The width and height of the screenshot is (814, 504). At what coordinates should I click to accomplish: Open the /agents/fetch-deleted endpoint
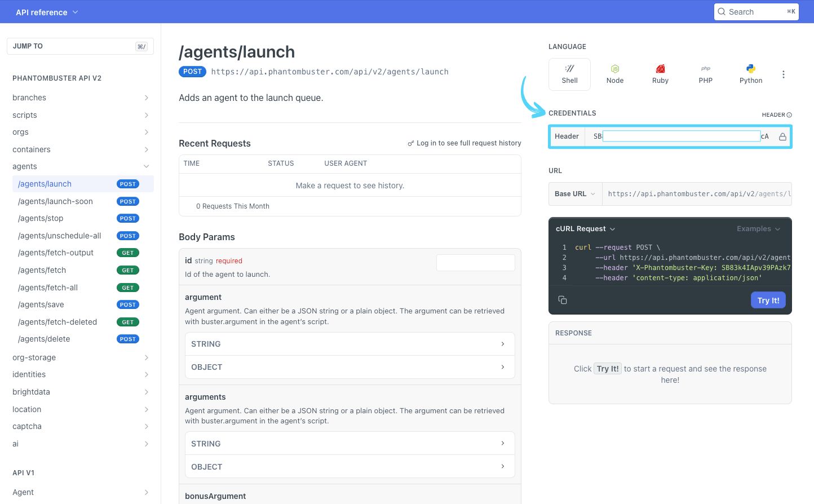pos(83,322)
